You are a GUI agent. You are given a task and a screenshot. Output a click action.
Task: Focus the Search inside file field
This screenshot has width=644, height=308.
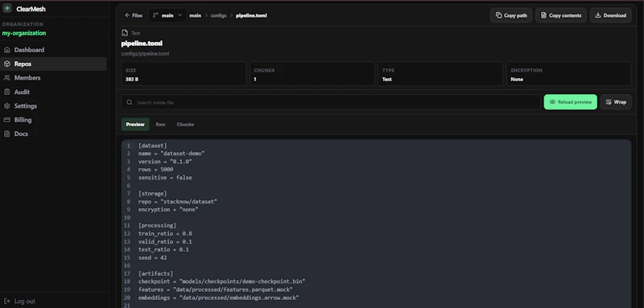331,102
